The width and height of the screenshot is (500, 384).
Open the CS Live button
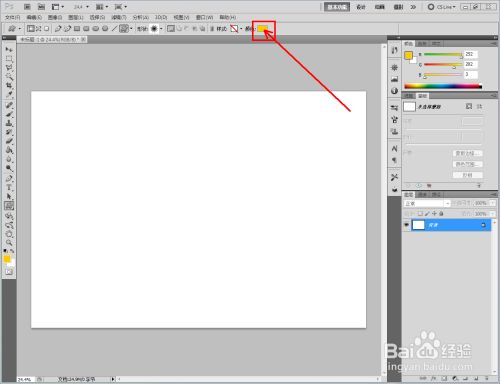[x=442, y=7]
